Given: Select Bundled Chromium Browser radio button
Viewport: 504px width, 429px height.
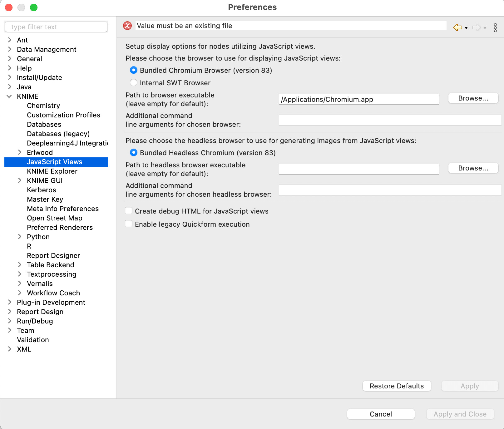Looking at the screenshot, I should [134, 70].
